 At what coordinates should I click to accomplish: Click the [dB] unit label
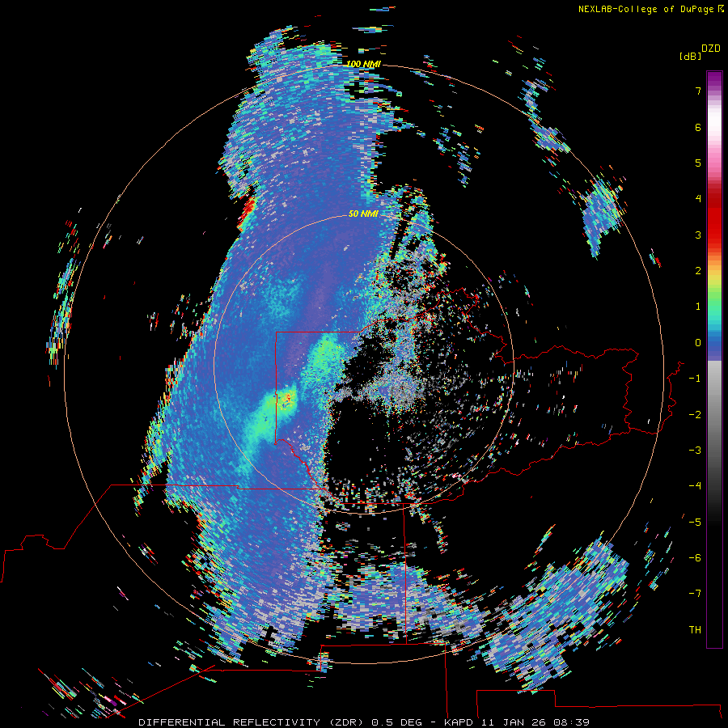point(690,56)
